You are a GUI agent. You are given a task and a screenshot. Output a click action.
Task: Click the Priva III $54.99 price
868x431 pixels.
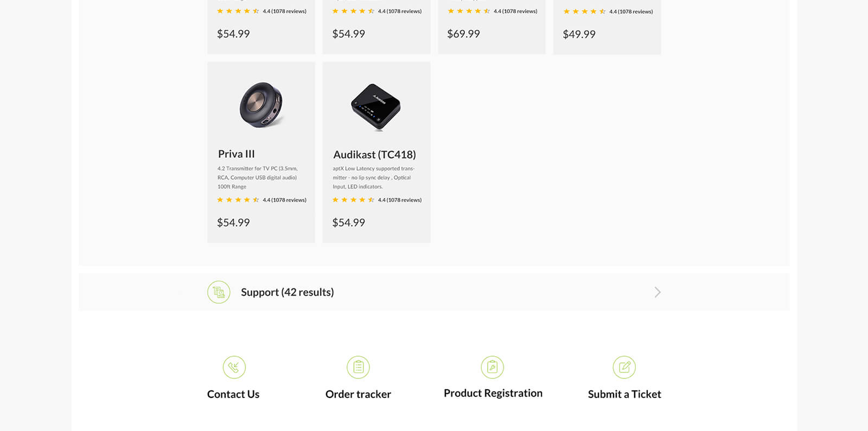tap(233, 222)
